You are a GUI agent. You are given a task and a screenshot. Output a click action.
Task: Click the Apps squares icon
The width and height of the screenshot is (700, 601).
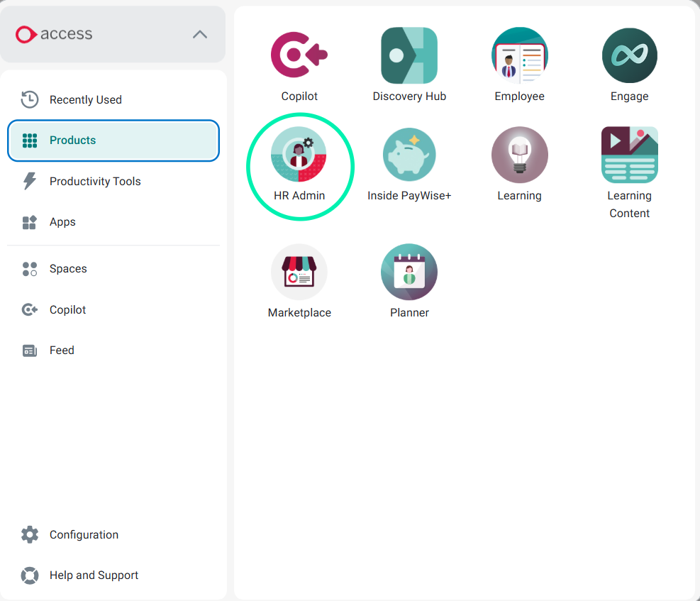(30, 222)
